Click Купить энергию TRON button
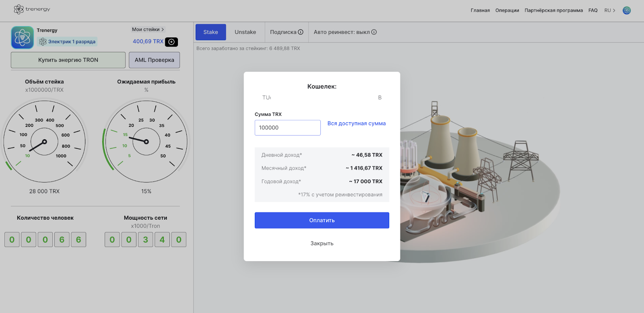Screen dimensions: 644x313 click(x=68, y=60)
